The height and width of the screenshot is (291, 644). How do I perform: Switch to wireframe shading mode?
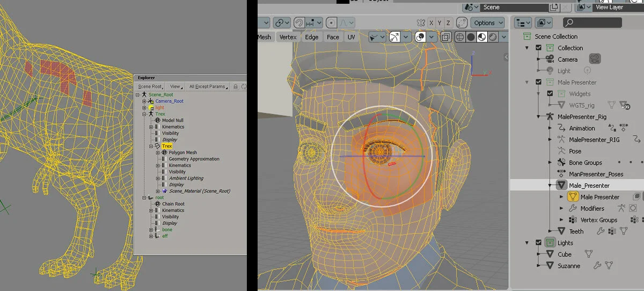460,37
